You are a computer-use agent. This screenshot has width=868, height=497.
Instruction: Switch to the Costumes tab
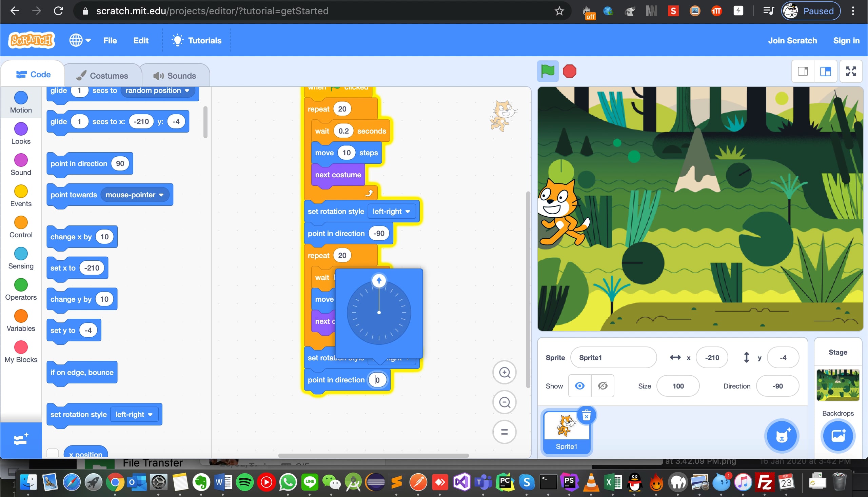pyautogui.click(x=102, y=76)
